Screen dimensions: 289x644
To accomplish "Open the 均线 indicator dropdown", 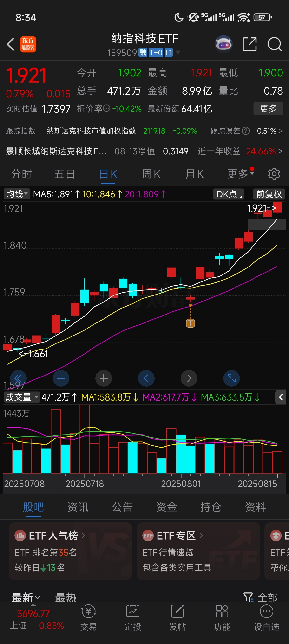I will [x=17, y=194].
